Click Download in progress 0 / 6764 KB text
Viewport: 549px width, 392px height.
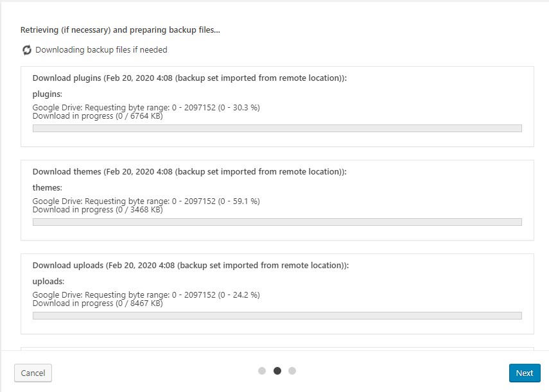(x=98, y=116)
